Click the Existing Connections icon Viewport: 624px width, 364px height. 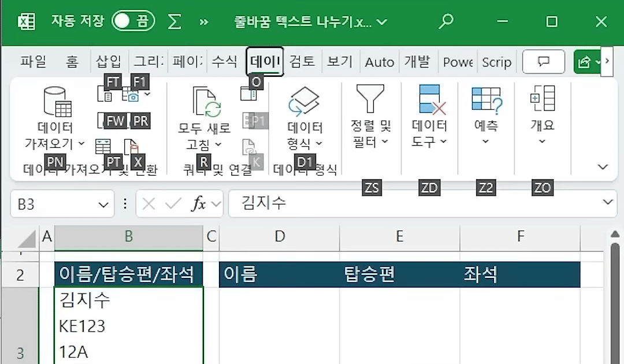[x=131, y=147]
